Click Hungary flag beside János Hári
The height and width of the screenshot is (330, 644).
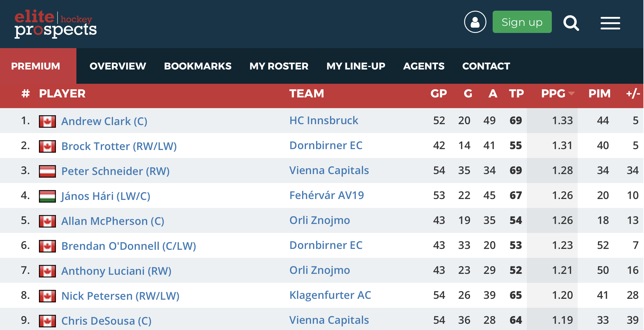pyautogui.click(x=47, y=196)
